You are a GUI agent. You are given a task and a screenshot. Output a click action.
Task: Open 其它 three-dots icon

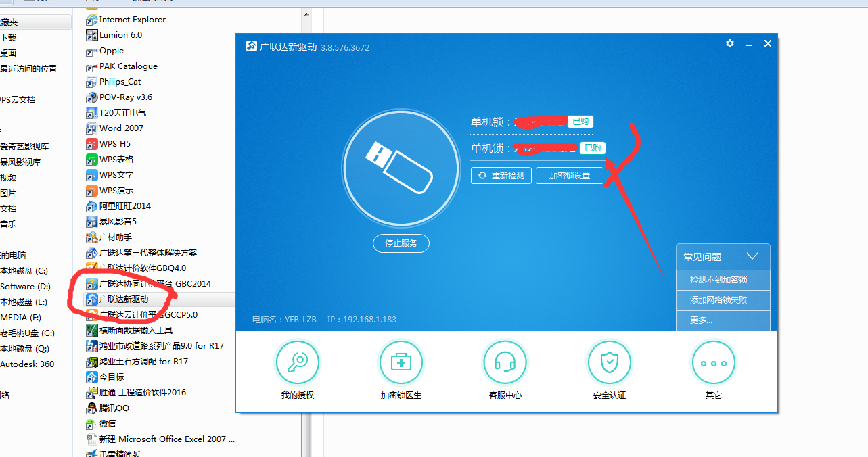point(714,362)
